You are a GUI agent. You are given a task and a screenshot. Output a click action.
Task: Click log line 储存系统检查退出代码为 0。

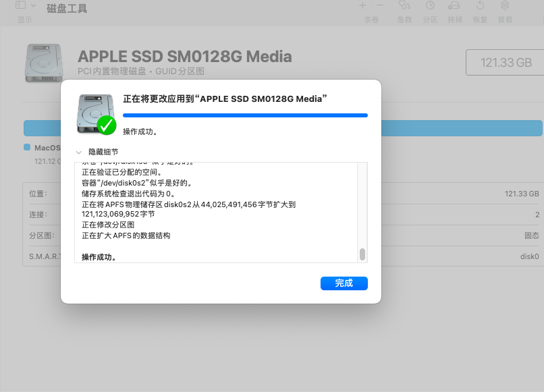tap(128, 194)
